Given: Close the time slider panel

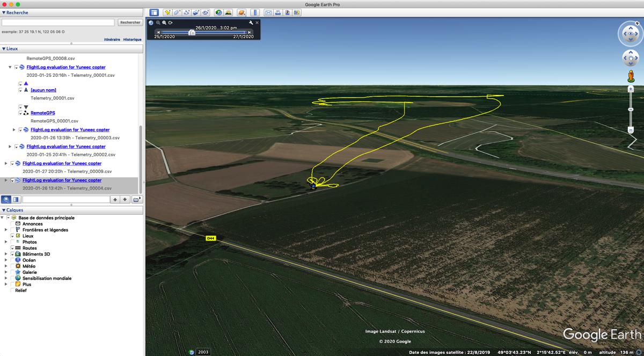Looking at the screenshot, I should click(257, 23).
